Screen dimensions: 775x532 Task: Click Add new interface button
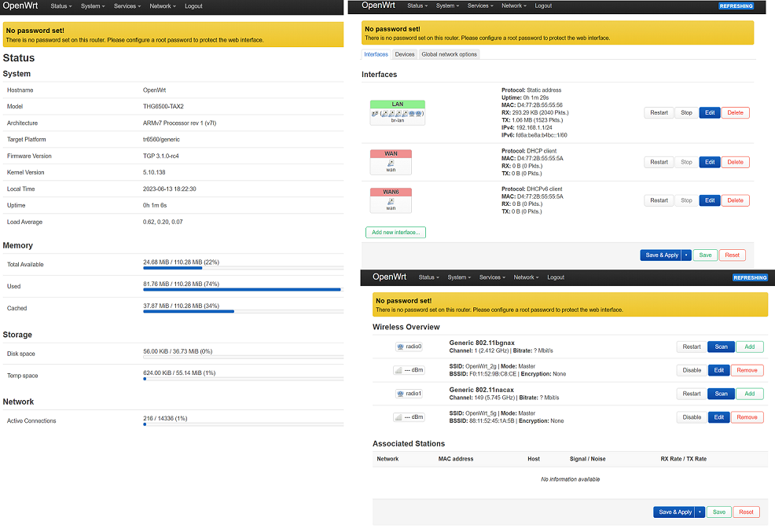point(395,232)
